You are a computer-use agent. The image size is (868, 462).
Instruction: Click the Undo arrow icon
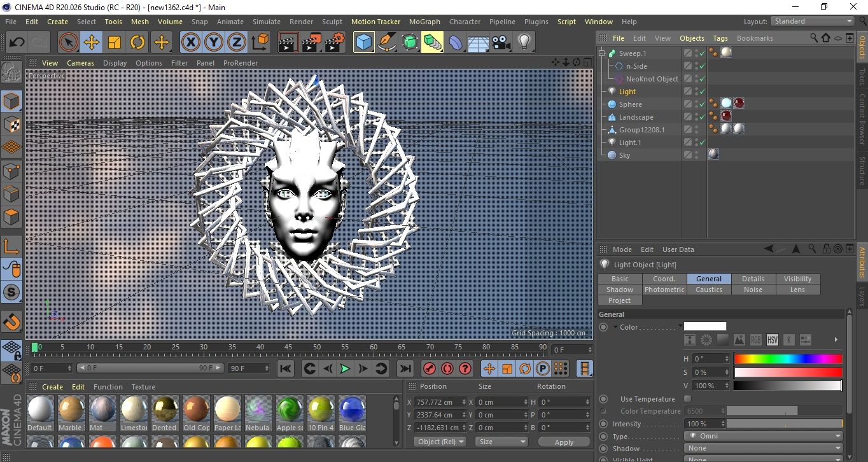17,43
